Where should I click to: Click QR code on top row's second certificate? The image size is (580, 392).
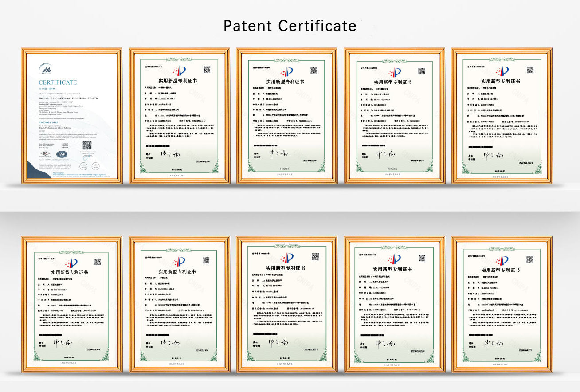click(207, 69)
